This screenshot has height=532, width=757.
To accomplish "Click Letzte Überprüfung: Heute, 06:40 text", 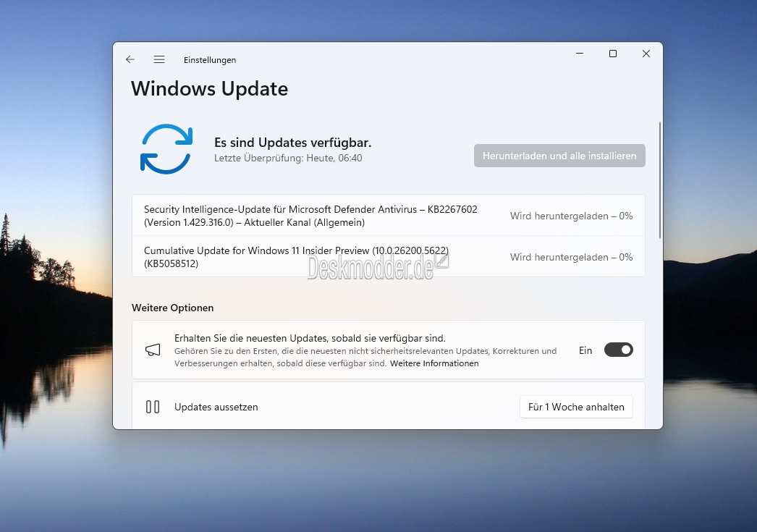I will 288,158.
